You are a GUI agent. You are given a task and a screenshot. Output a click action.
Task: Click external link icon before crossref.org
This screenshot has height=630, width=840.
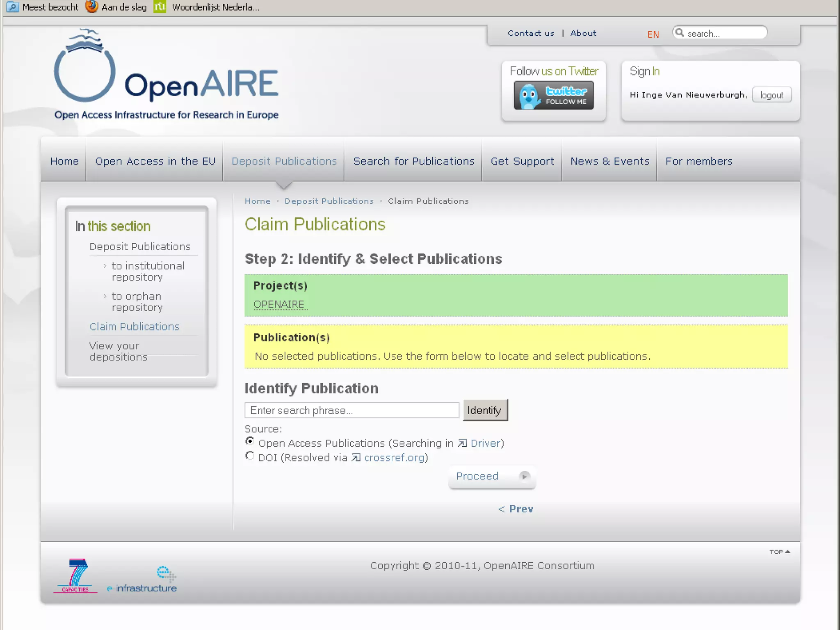pyautogui.click(x=356, y=458)
